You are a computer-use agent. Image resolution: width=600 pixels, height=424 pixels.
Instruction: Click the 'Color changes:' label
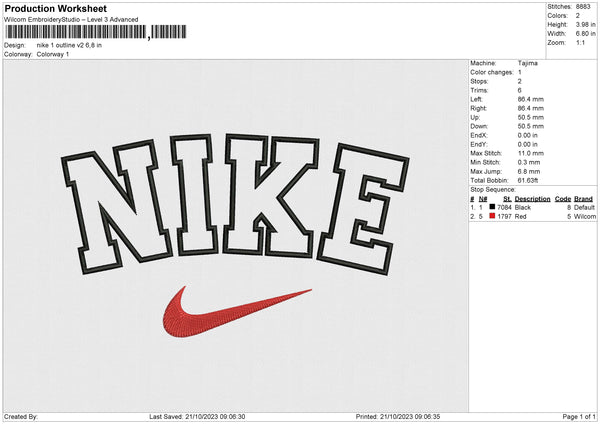point(492,72)
